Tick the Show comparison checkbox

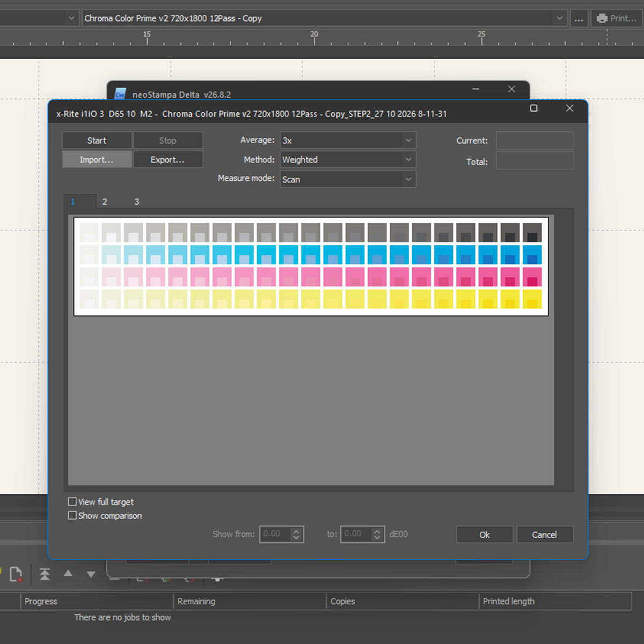click(x=72, y=516)
